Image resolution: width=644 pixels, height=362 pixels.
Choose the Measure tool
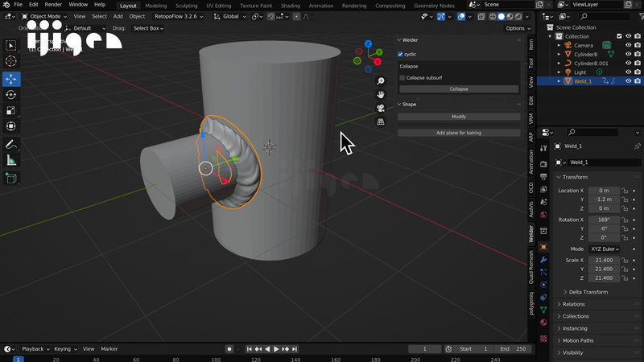11,160
